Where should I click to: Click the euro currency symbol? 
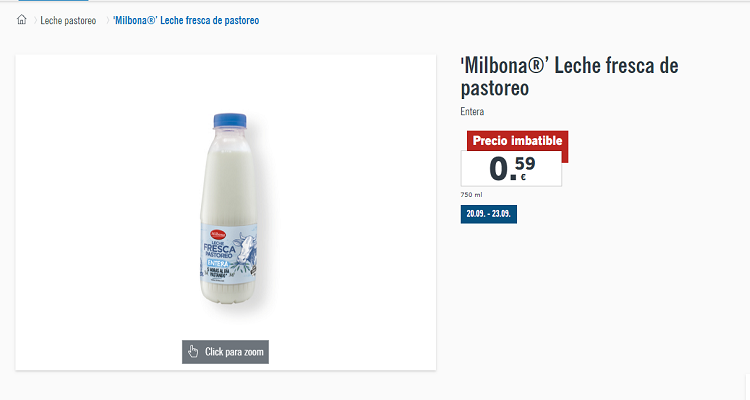coord(523,178)
